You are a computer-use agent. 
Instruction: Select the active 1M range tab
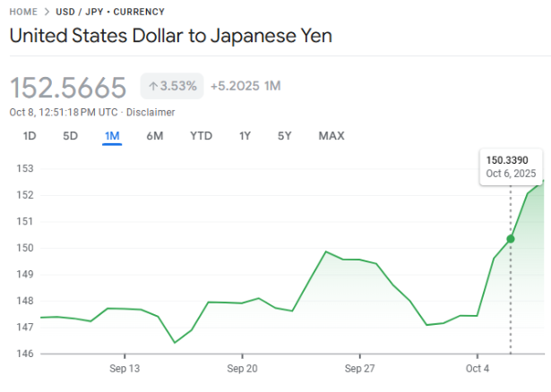[x=112, y=136]
